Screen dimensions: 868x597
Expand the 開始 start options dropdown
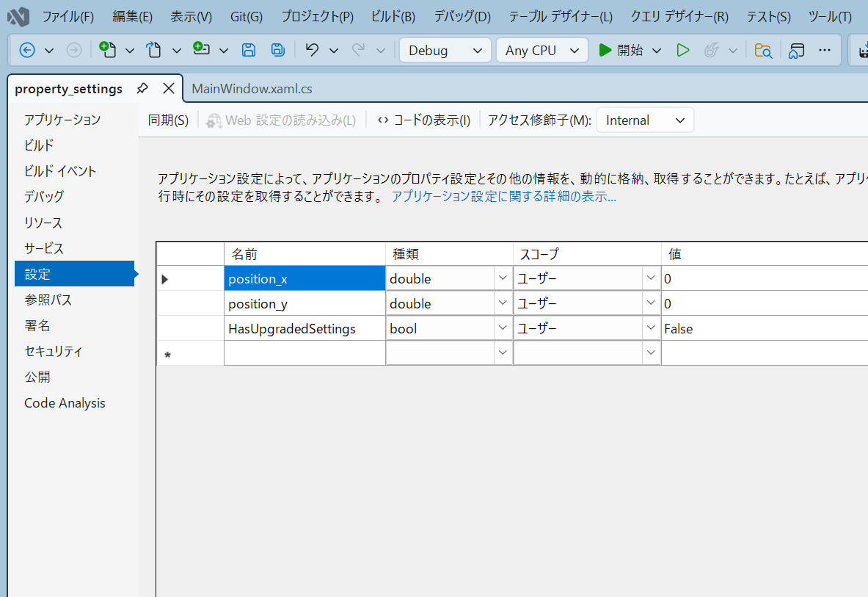click(x=657, y=51)
